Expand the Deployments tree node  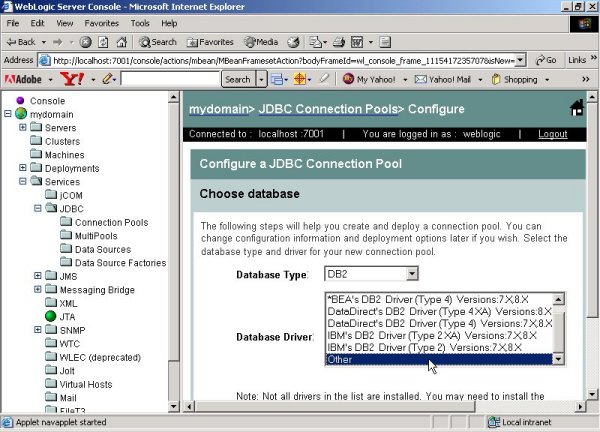(23, 168)
